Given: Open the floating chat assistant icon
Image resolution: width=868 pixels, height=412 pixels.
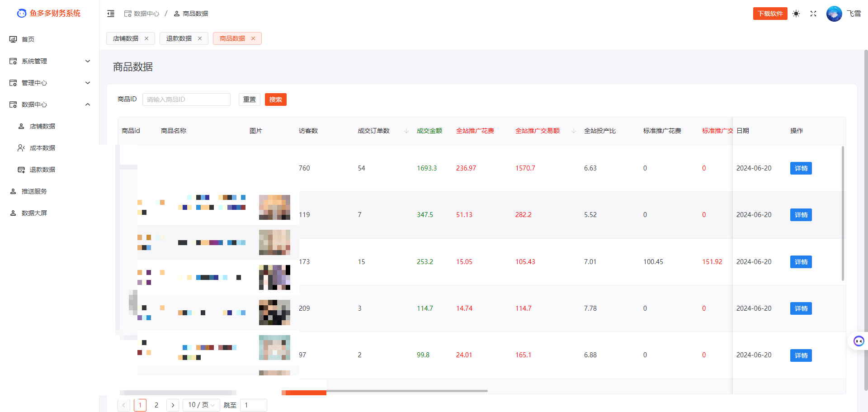Looking at the screenshot, I should (859, 341).
